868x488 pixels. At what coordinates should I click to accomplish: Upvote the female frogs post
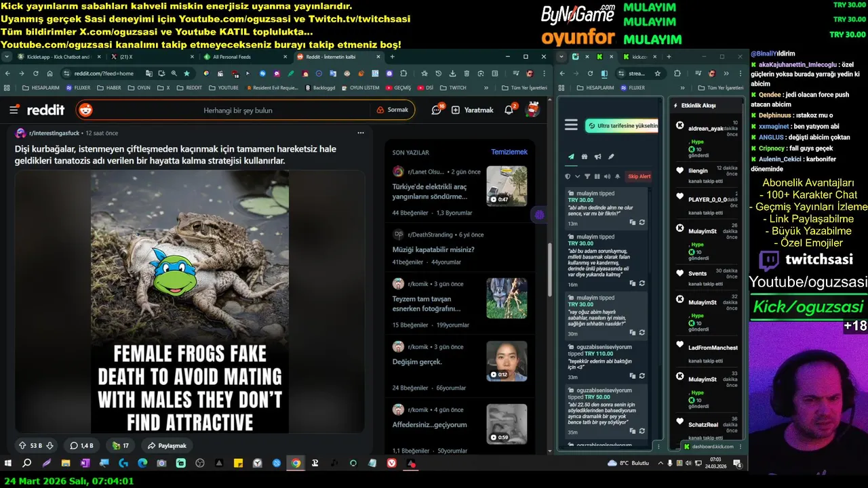click(x=22, y=445)
